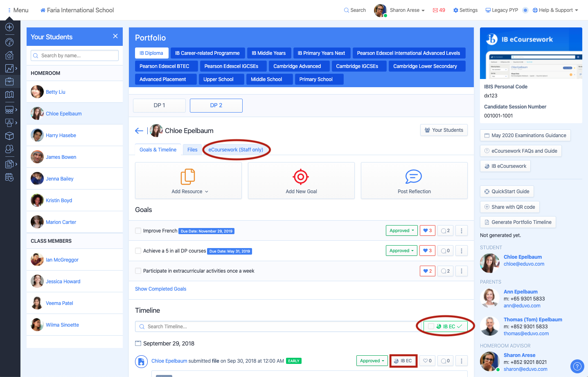Select the DP 1 tab
The width and height of the screenshot is (588, 377).
tap(159, 105)
